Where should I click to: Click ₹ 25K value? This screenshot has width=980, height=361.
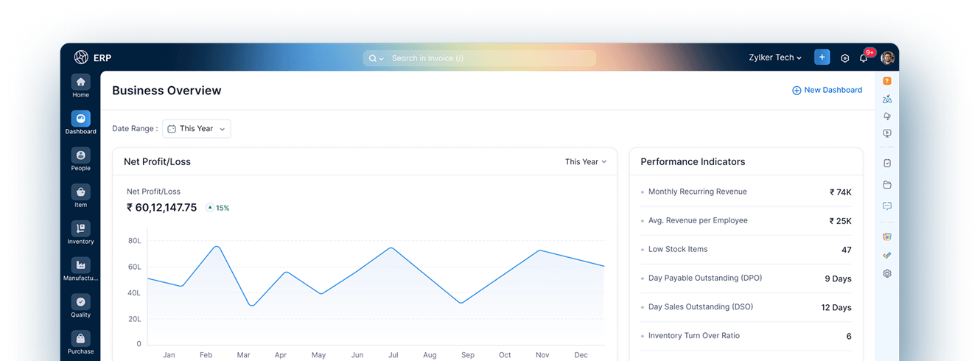point(841,221)
